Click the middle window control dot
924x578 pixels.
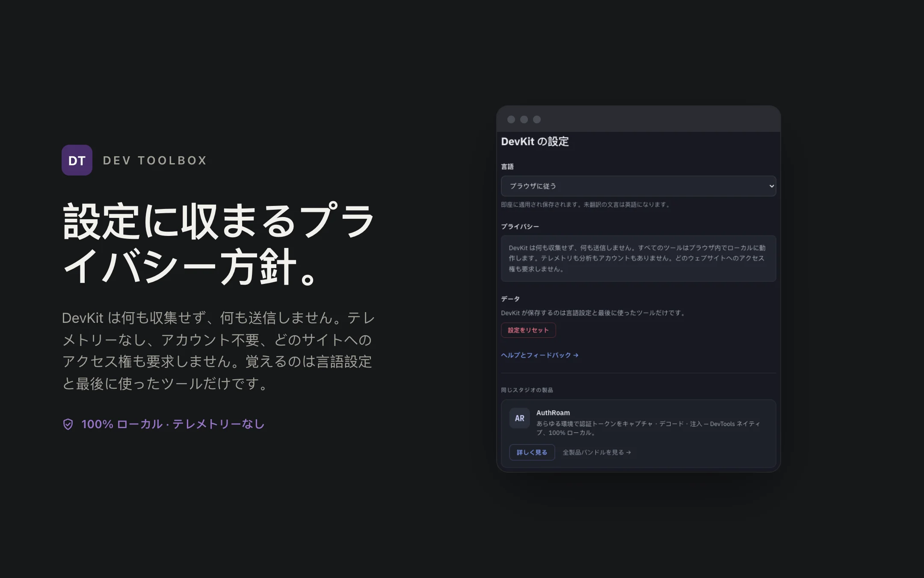click(524, 119)
